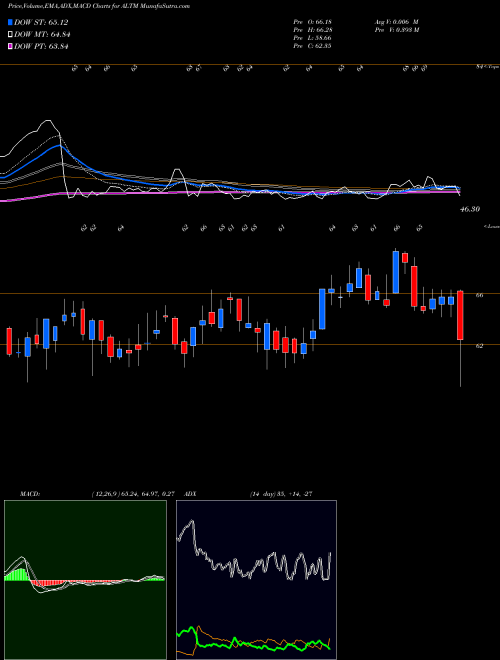Click the 'MACD:' panel heading
Image resolution: width=500 pixels, height=660 pixels.
[30, 494]
